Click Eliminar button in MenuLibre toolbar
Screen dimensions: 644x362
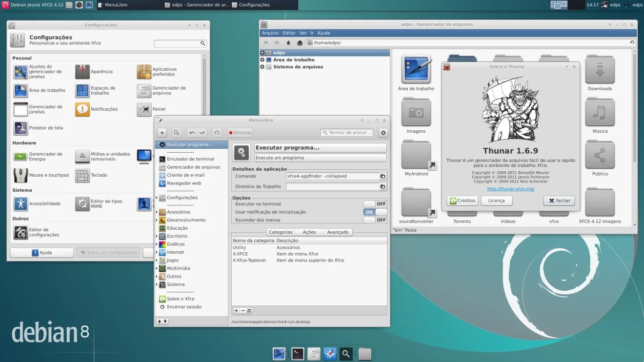tap(240, 133)
